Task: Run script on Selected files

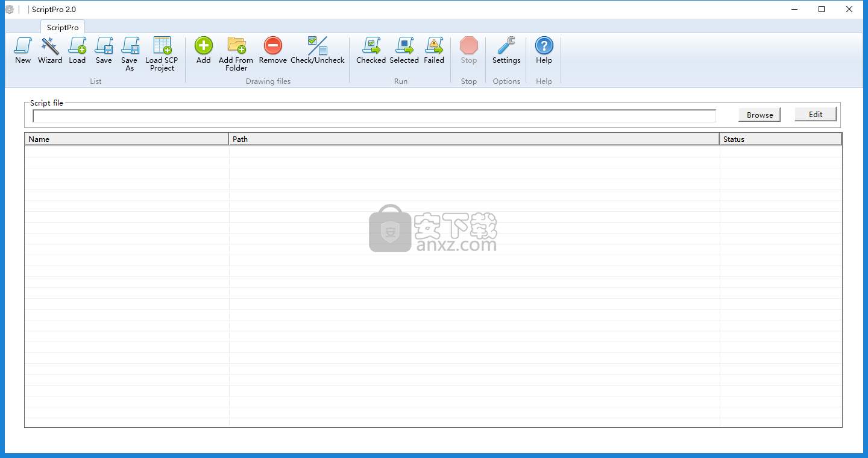Action: pos(404,51)
